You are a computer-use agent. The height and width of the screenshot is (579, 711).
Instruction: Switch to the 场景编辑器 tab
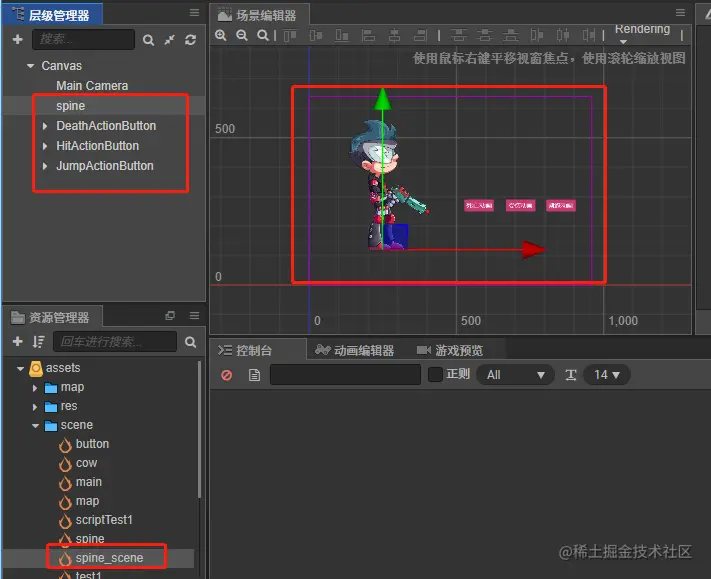[259, 15]
